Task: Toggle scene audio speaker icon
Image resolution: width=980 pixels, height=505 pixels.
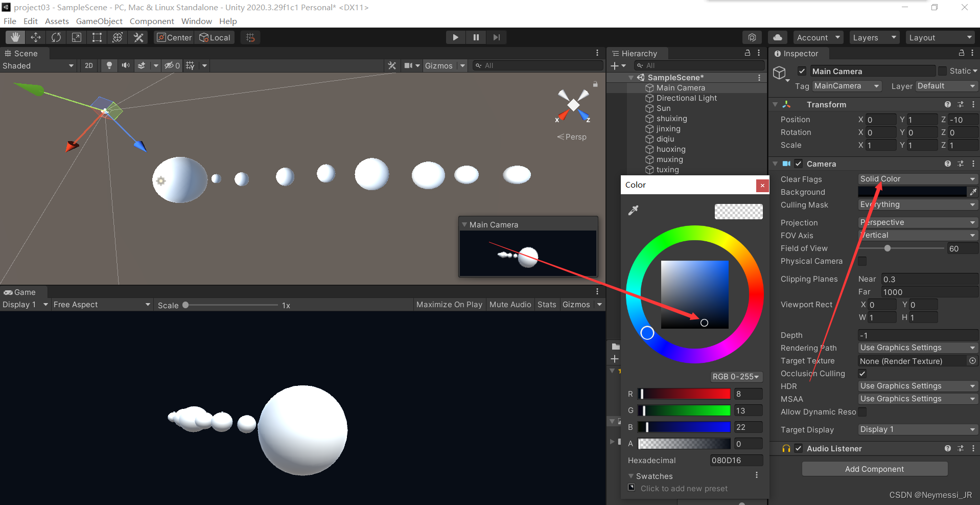Action: (x=125, y=65)
